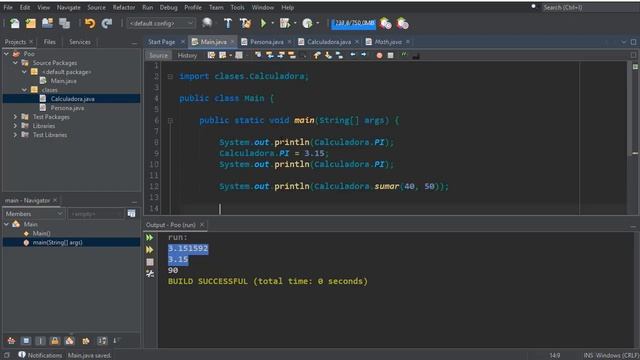Click the Navigator filter panel icon beside the empty dropdown
The width and height of the screenshot is (640, 360).
[x=131, y=213]
